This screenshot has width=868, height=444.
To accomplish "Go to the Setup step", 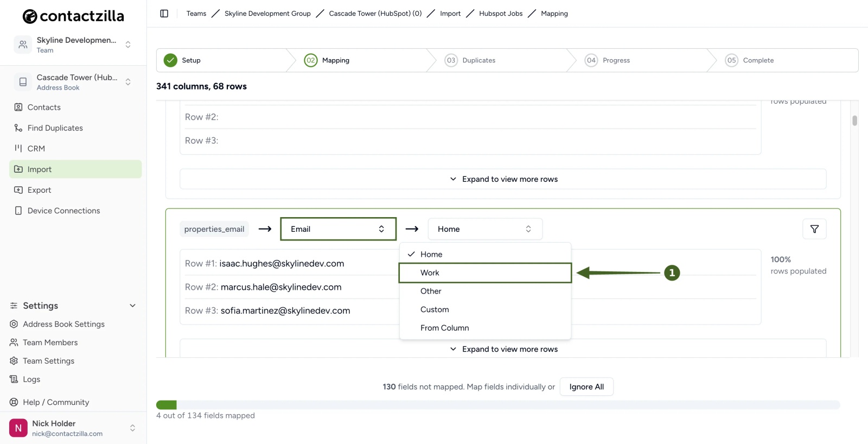I will (183, 60).
